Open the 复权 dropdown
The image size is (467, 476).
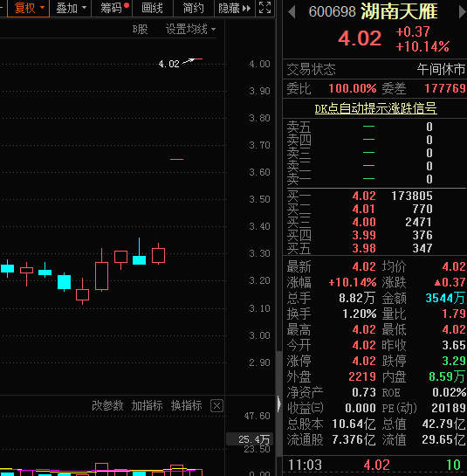28,8
